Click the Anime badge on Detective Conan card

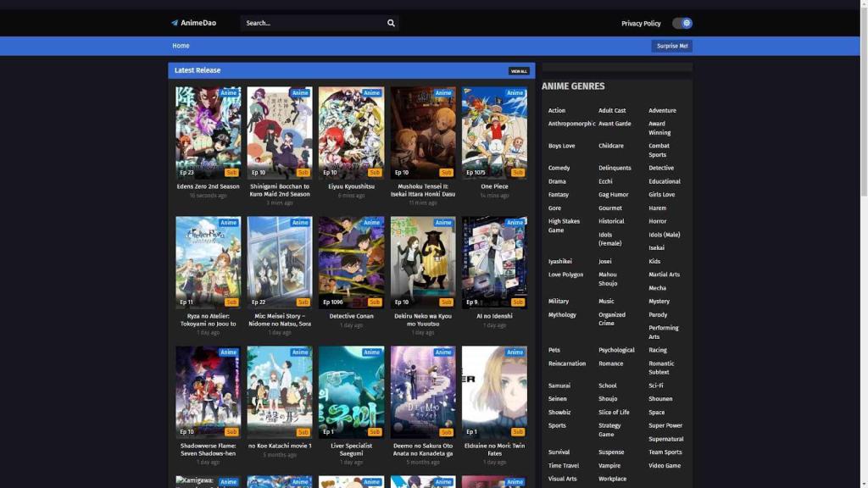click(370, 222)
